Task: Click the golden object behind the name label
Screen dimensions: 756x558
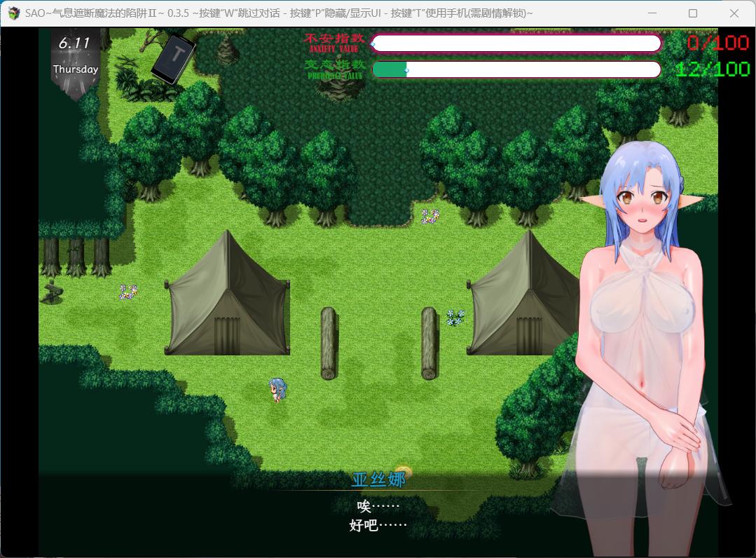Action: tap(403, 471)
